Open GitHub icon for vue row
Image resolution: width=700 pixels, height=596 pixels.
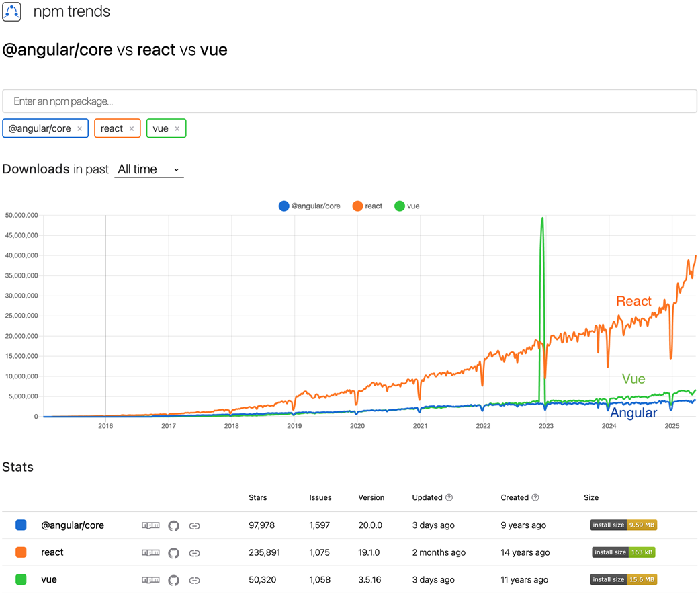(173, 580)
